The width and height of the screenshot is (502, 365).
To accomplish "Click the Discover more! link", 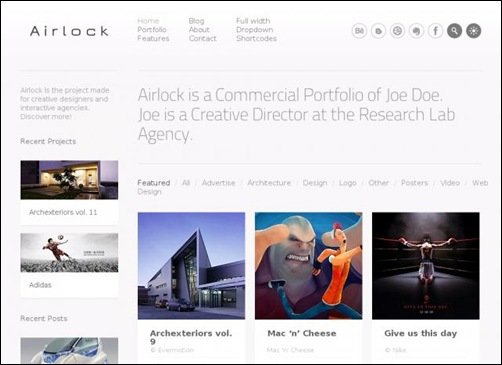I will 46,117.
